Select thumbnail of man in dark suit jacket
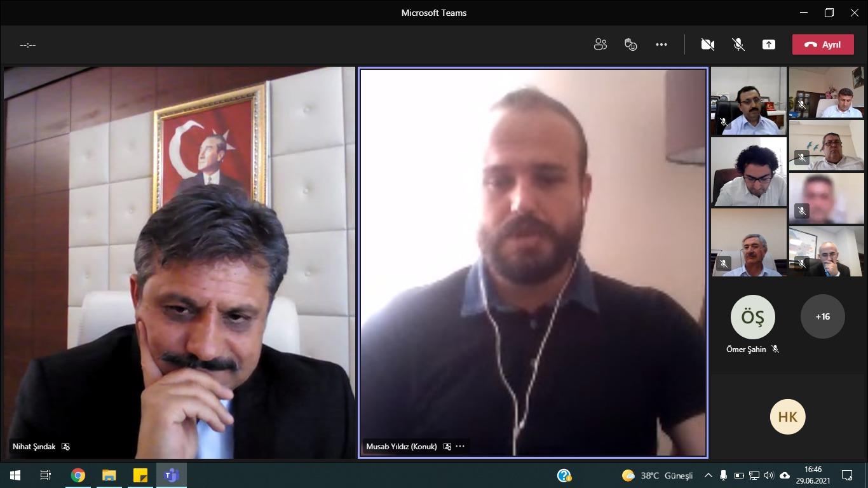The width and height of the screenshot is (868, 488). [826, 251]
